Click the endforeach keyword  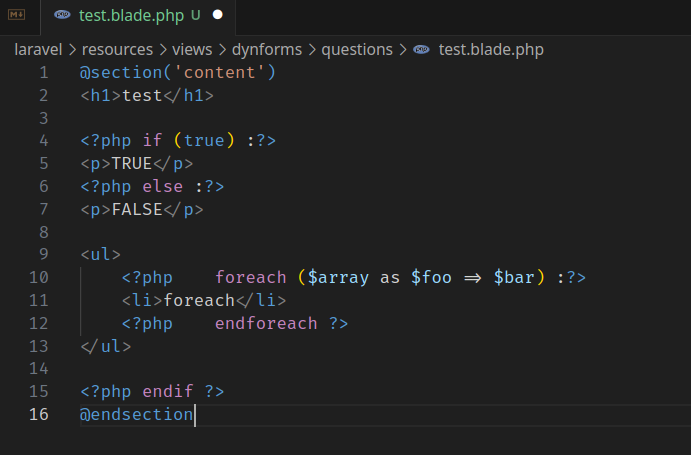tap(266, 323)
